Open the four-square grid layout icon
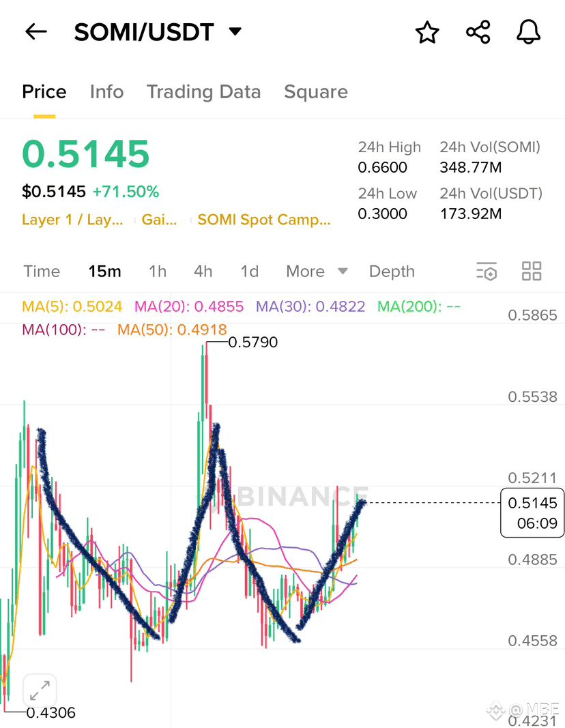 pyautogui.click(x=531, y=271)
